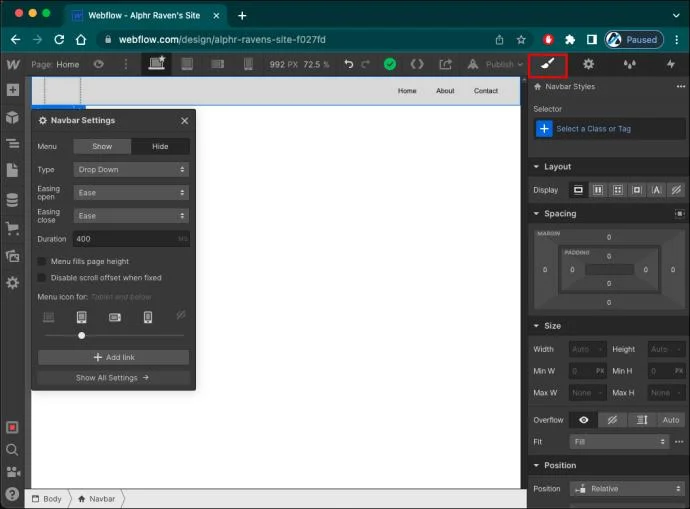Check the green status checkmark
Image resolution: width=690 pixels, height=509 pixels.
(390, 64)
